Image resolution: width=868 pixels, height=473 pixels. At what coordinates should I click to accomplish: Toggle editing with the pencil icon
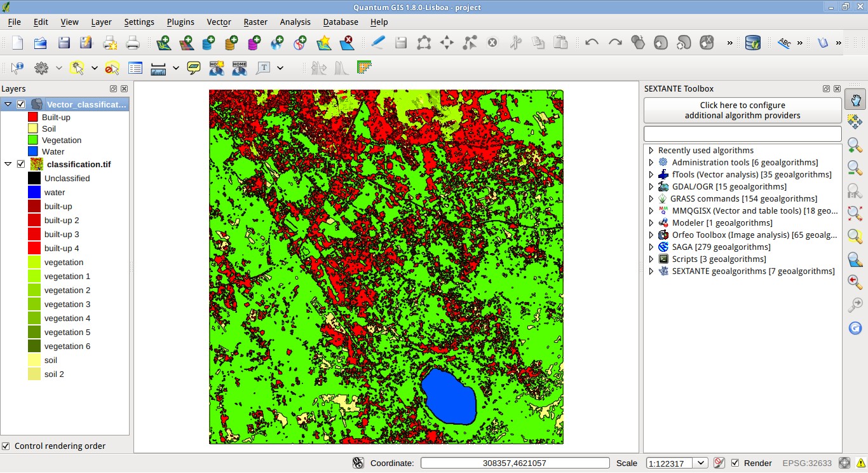pos(378,43)
